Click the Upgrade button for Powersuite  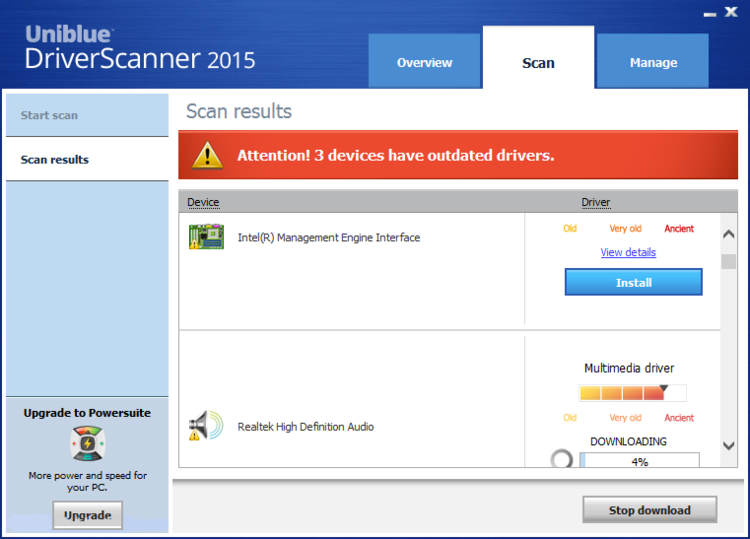click(88, 515)
